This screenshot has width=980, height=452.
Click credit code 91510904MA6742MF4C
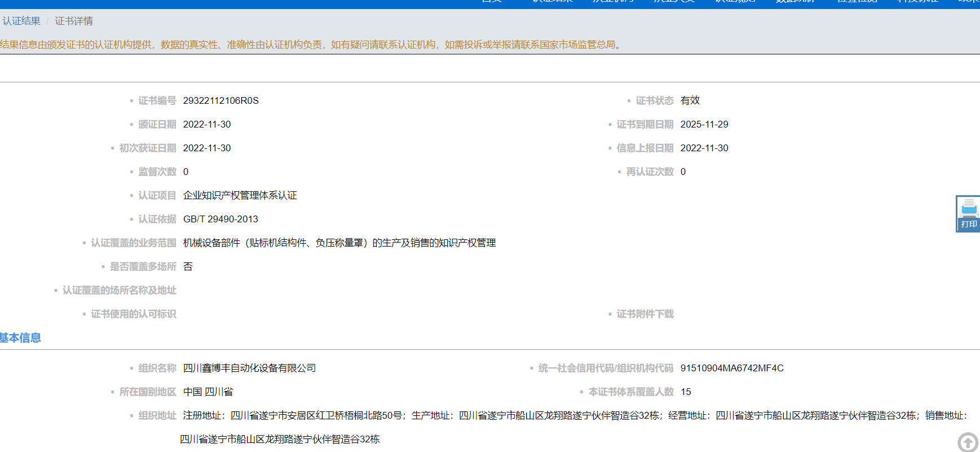tap(732, 368)
